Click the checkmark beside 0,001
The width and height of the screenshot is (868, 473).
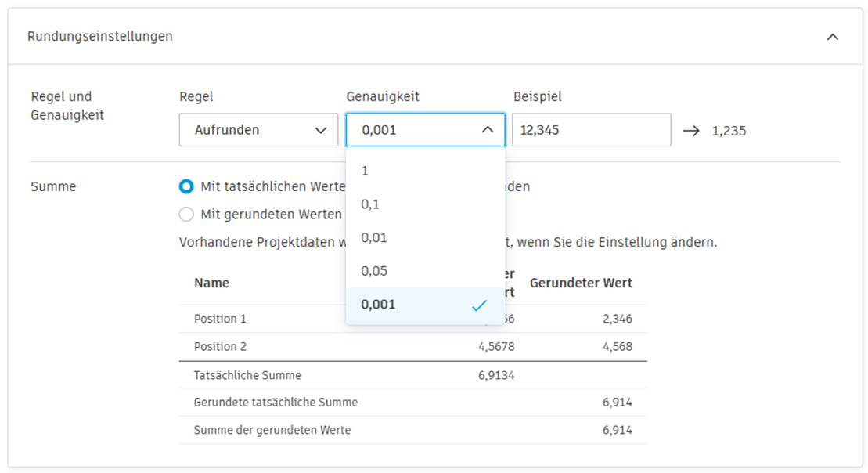(477, 305)
